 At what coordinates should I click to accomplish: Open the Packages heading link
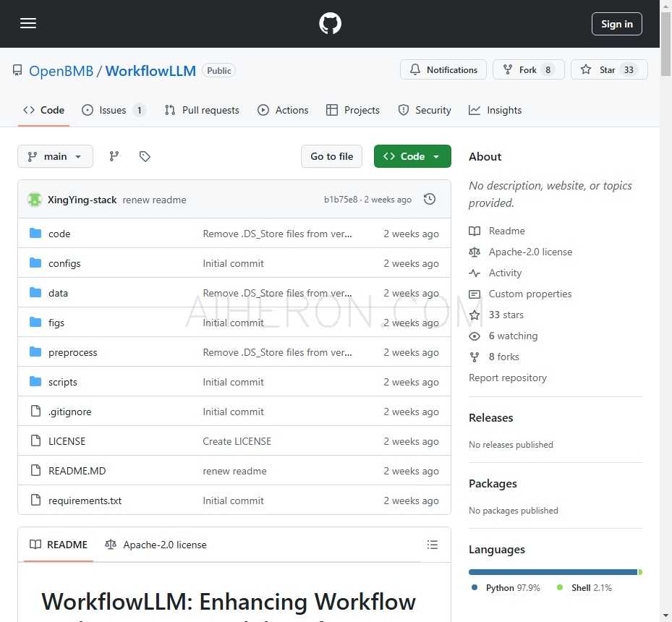pos(493,484)
